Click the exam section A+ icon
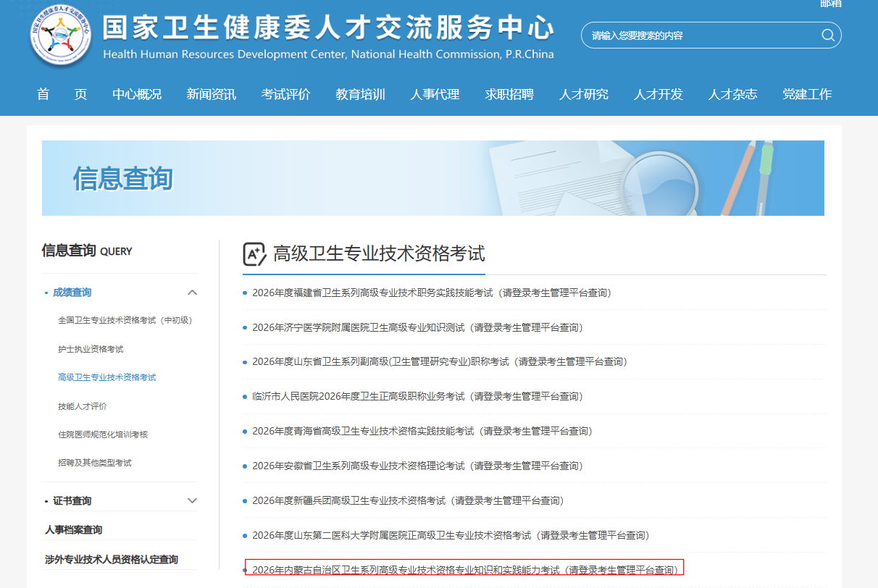 [254, 254]
